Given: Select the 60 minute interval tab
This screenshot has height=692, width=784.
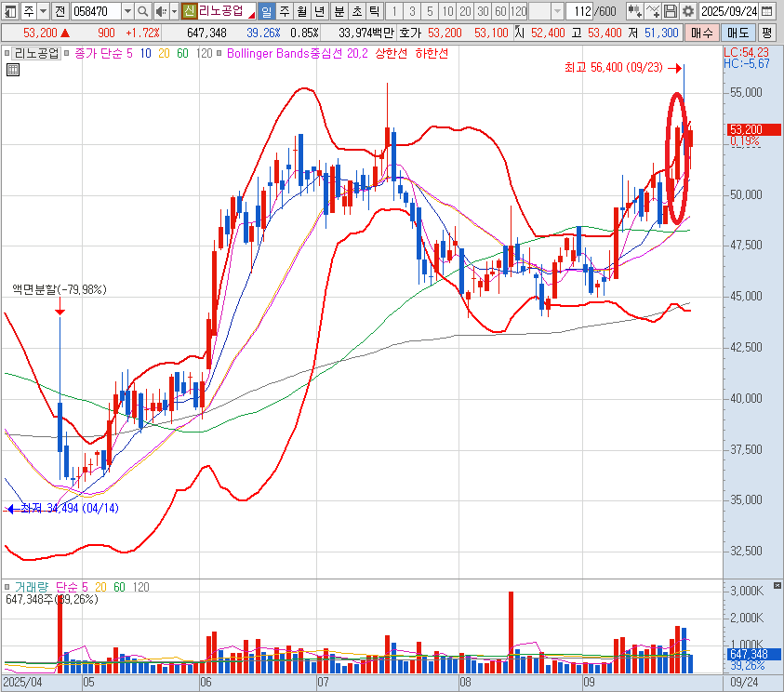Looking at the screenshot, I should click(x=500, y=11).
